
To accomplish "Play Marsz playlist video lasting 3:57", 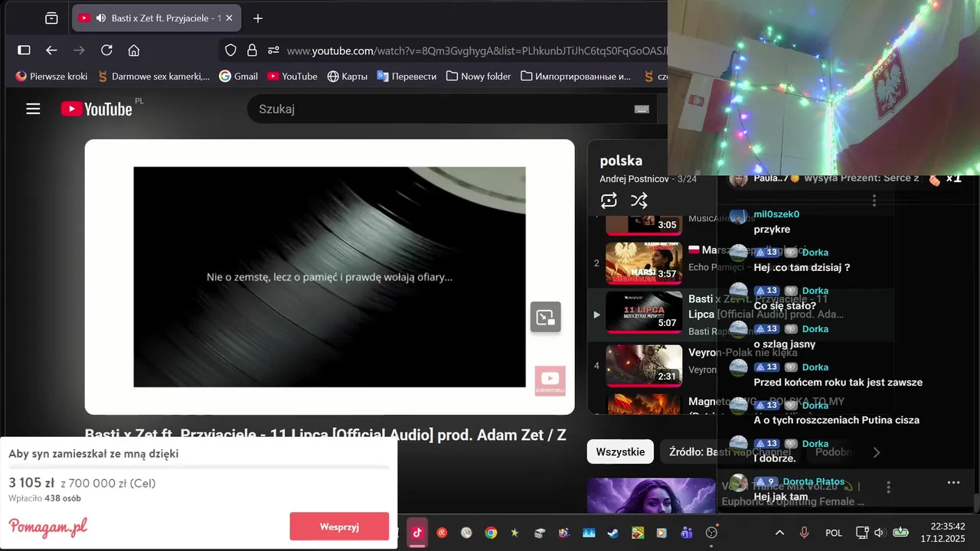I will (x=644, y=263).
